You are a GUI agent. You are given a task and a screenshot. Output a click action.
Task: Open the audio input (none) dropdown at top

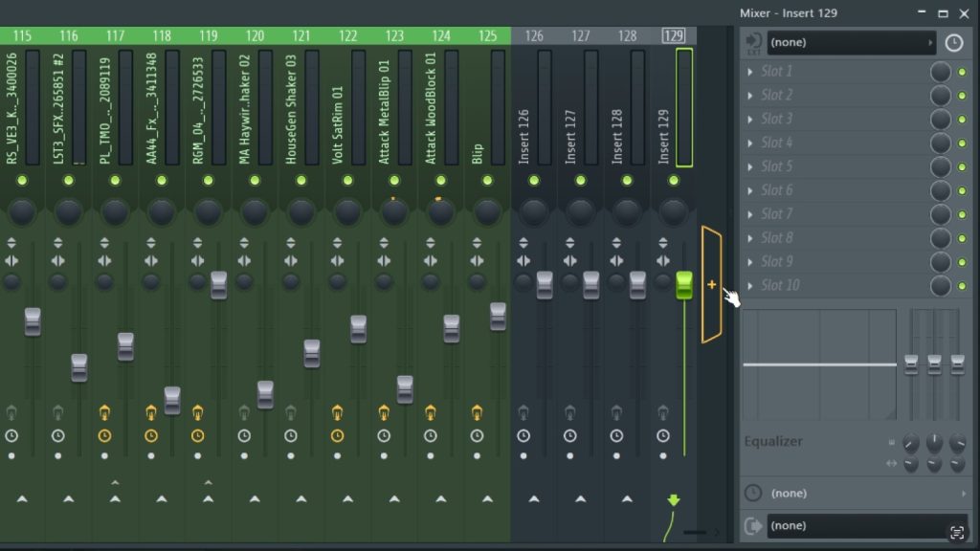(851, 42)
